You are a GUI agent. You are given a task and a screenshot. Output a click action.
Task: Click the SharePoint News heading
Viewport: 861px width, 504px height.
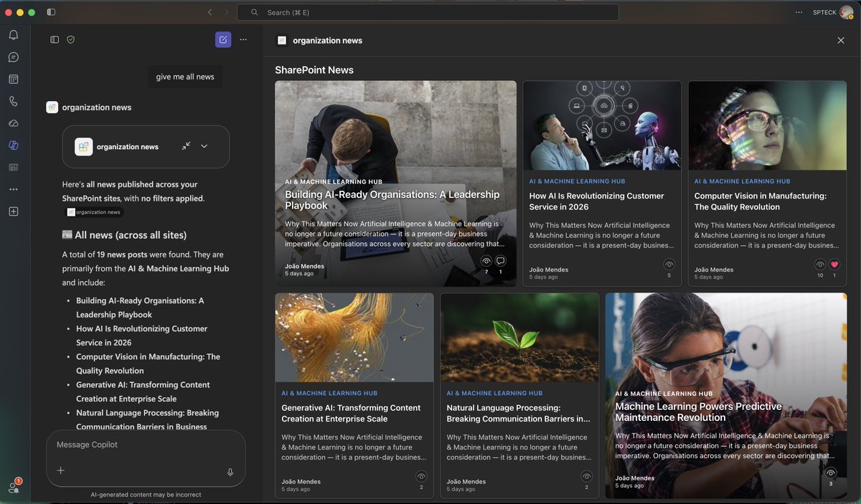314,70
